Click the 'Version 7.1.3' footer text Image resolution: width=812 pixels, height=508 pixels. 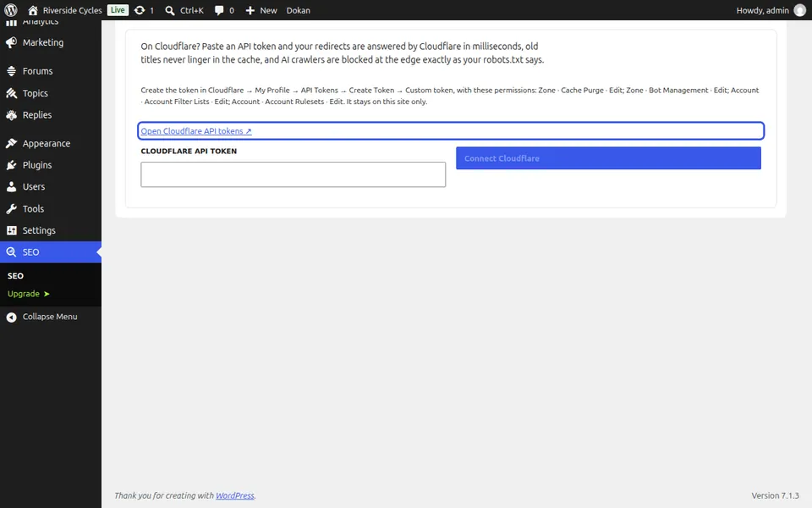pos(776,495)
